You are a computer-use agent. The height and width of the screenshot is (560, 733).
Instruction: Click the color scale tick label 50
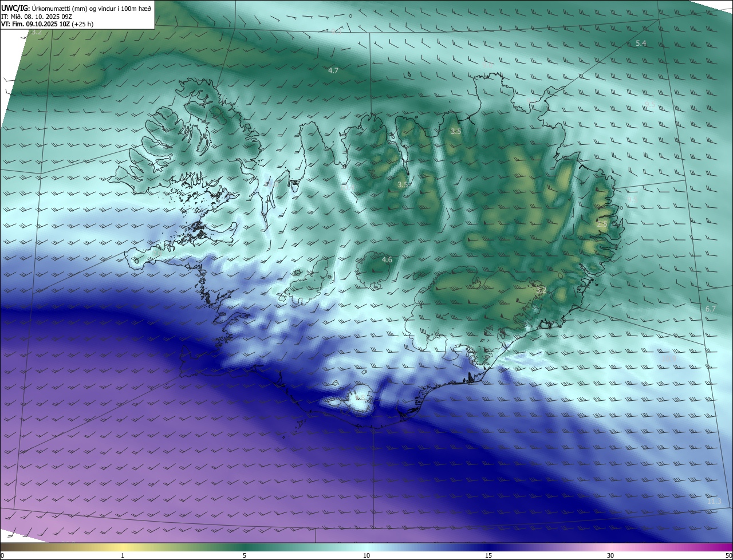(728, 555)
